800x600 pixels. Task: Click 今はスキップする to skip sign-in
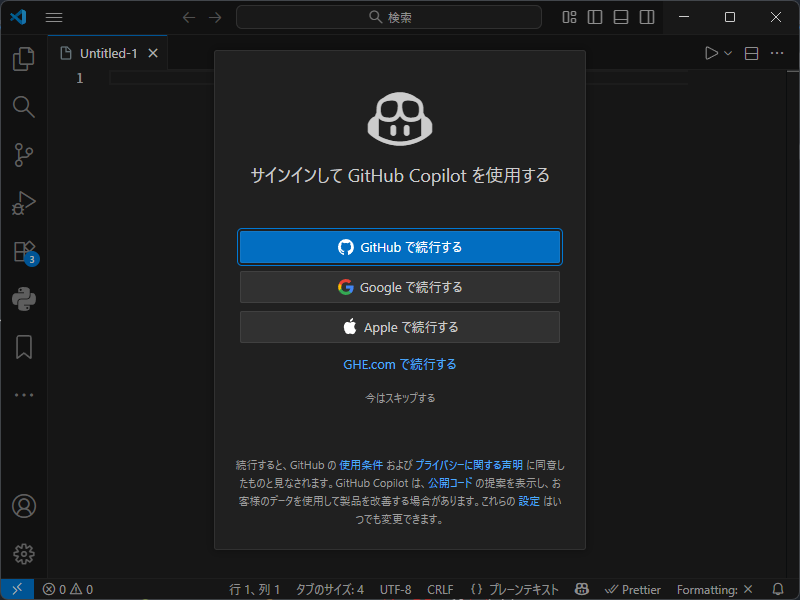400,398
